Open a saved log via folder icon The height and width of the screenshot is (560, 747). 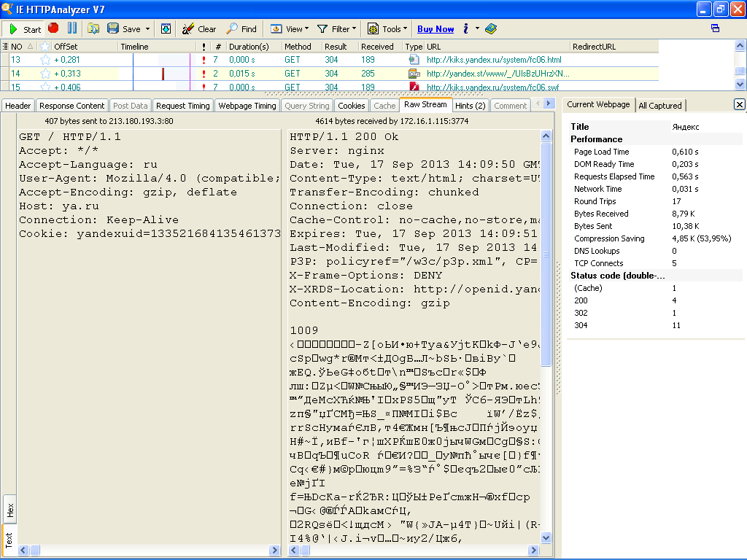(x=93, y=29)
